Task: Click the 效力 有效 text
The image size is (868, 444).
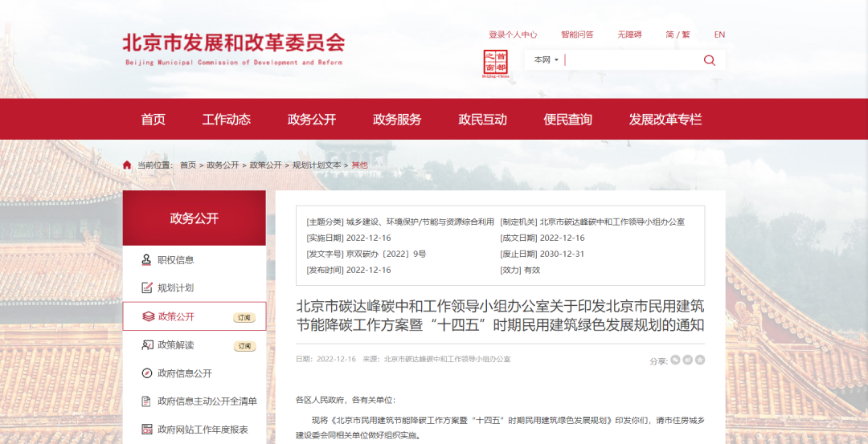Action: coord(520,270)
